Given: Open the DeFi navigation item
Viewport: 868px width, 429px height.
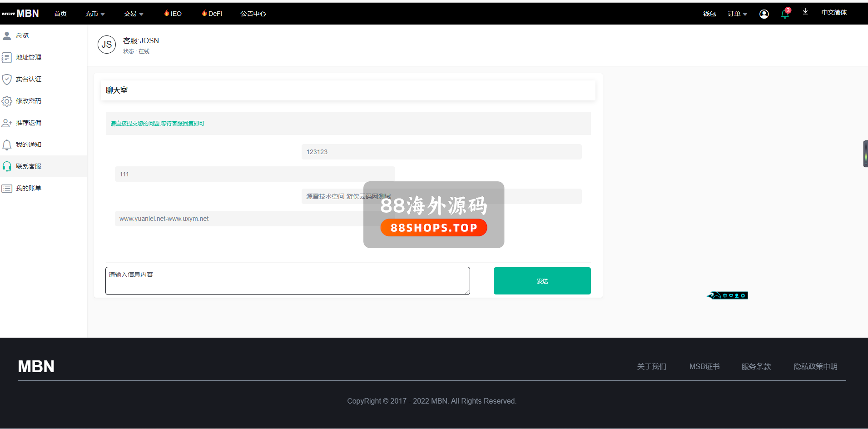Looking at the screenshot, I should coord(212,14).
